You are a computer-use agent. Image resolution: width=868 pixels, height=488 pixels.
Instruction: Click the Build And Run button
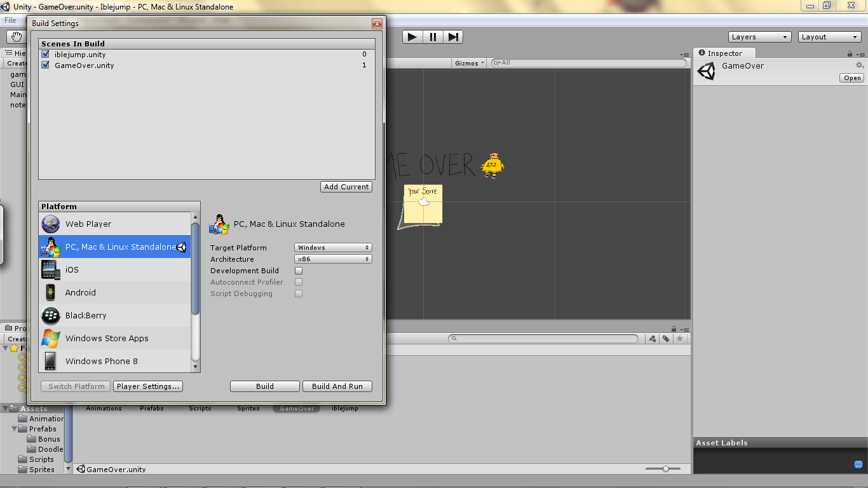[337, 386]
